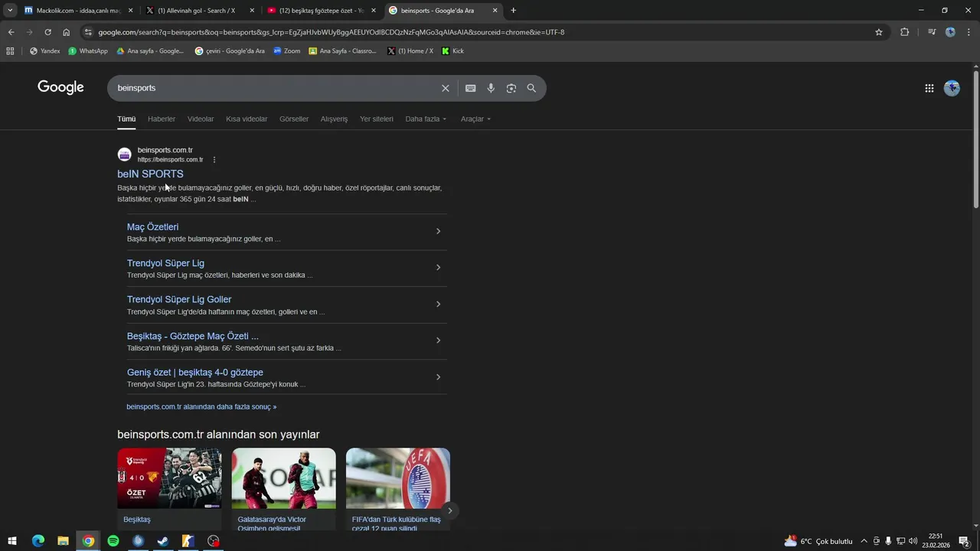Bookmark this page with the star icon

[879, 32]
